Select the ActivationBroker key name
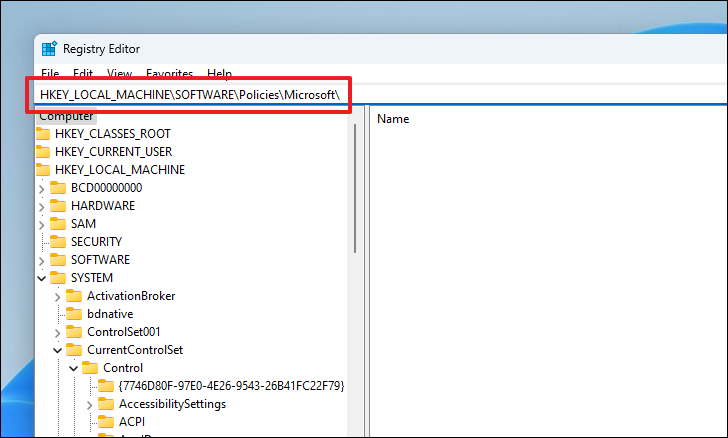This screenshot has width=728, height=438. tap(131, 296)
